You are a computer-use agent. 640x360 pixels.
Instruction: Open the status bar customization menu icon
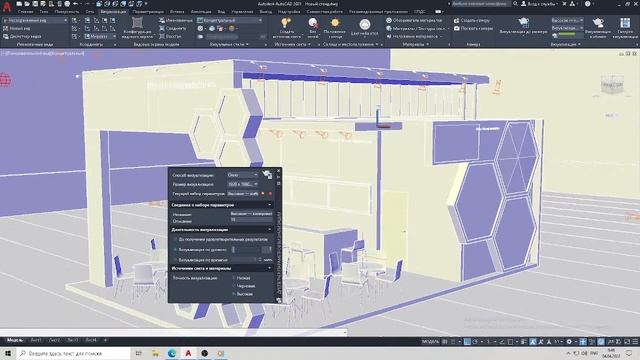click(635, 342)
